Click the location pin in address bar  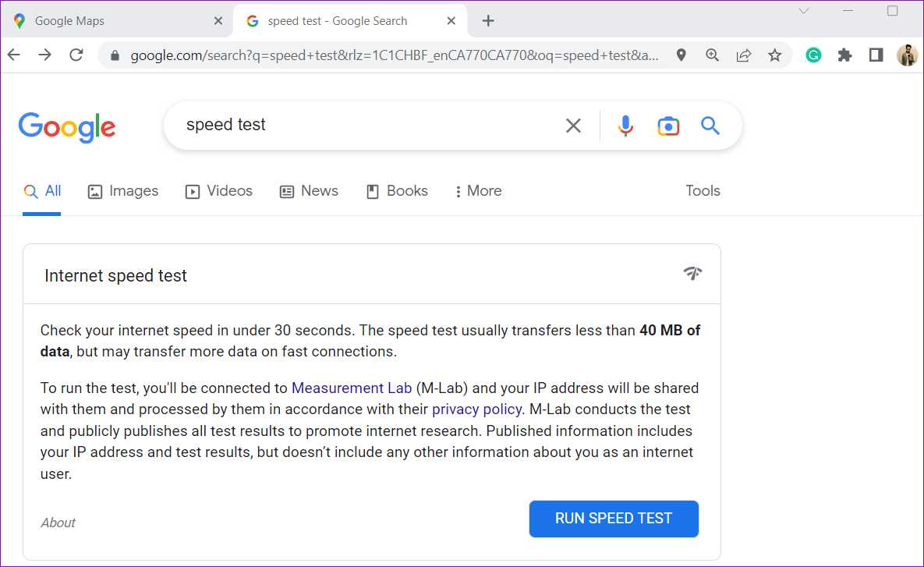[681, 55]
